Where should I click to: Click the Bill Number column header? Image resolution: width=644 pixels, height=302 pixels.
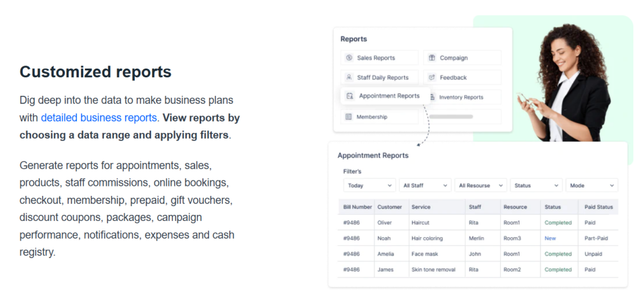pyautogui.click(x=358, y=207)
